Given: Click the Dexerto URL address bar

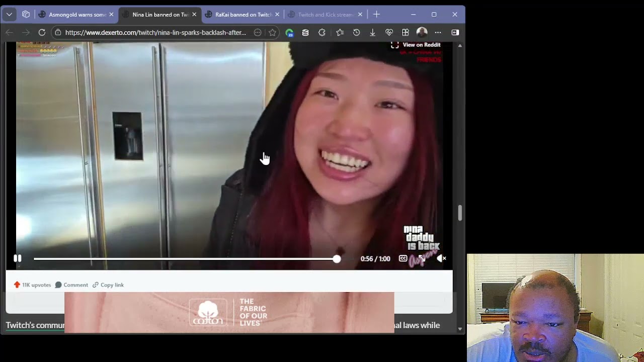Looking at the screenshot, I should tap(156, 32).
